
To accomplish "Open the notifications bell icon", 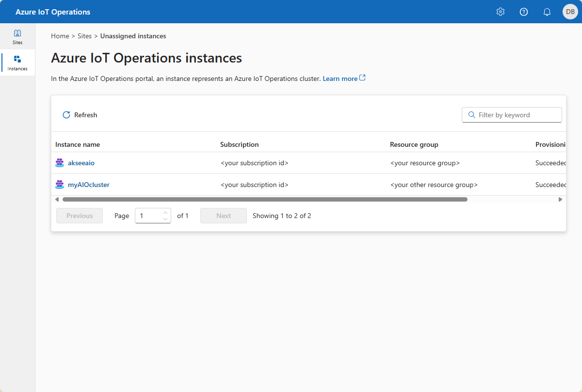I will [x=547, y=12].
